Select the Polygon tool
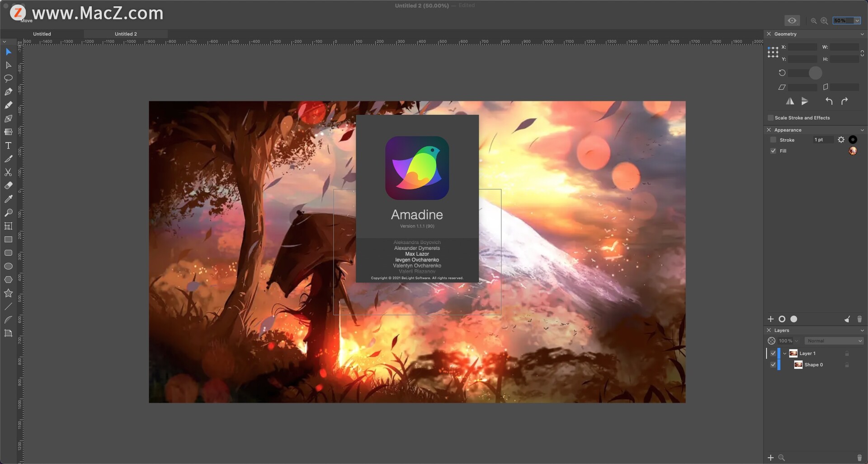This screenshot has height=464, width=868. [x=8, y=280]
